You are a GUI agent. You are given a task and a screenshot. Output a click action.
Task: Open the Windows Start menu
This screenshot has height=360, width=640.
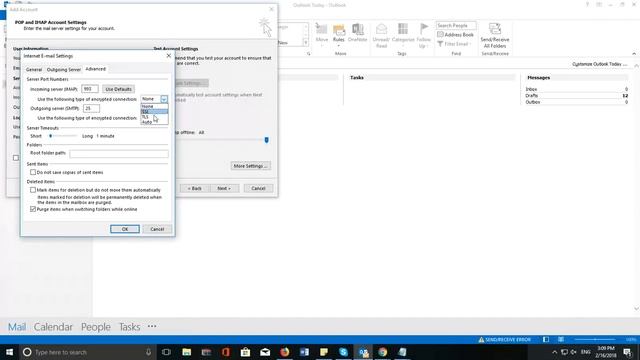(9, 352)
